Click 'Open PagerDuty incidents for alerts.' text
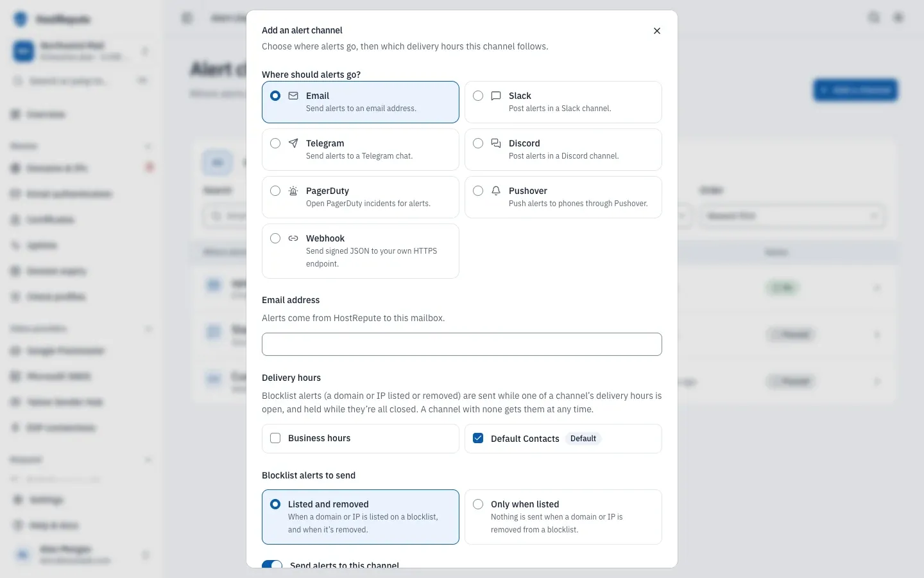 point(368,204)
